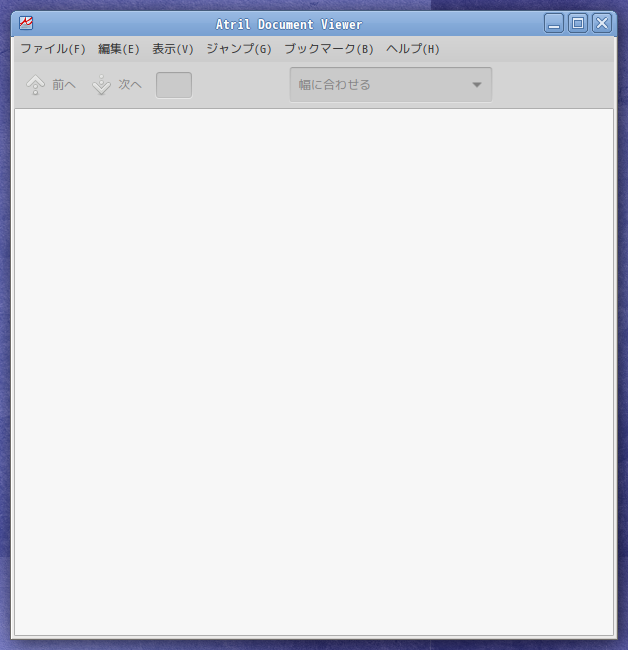Viewport: 628px width, 650px height.
Task: Click the 前へ label in the toolbar
Action: (64, 85)
